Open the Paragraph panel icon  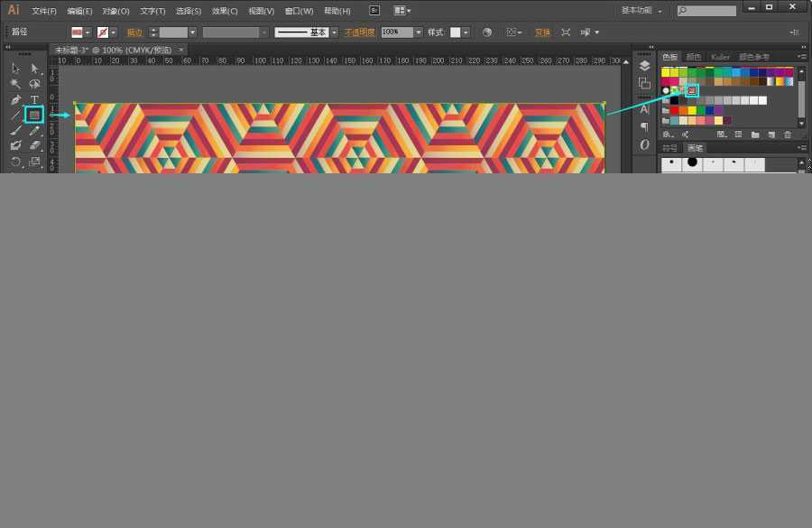point(644,126)
